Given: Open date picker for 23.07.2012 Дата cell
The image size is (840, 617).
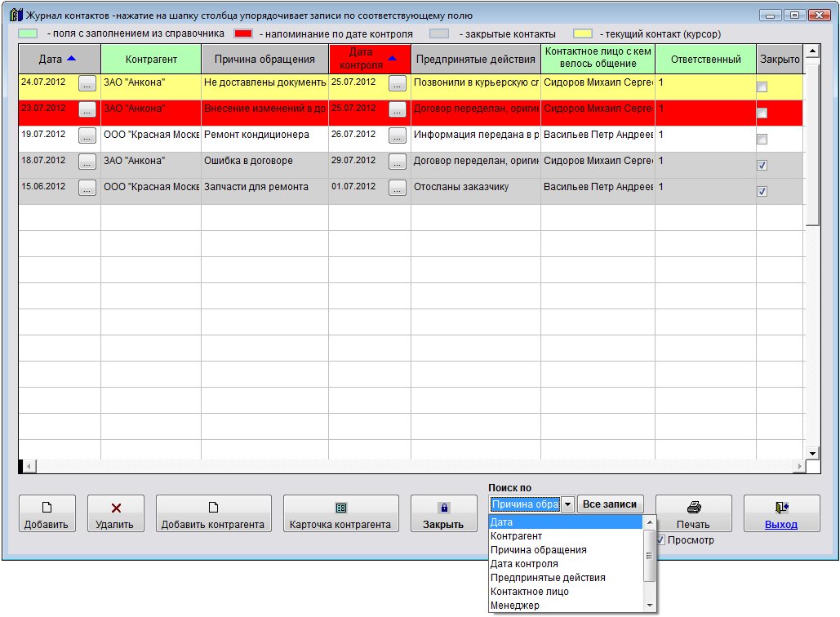Looking at the screenshot, I should [87, 109].
